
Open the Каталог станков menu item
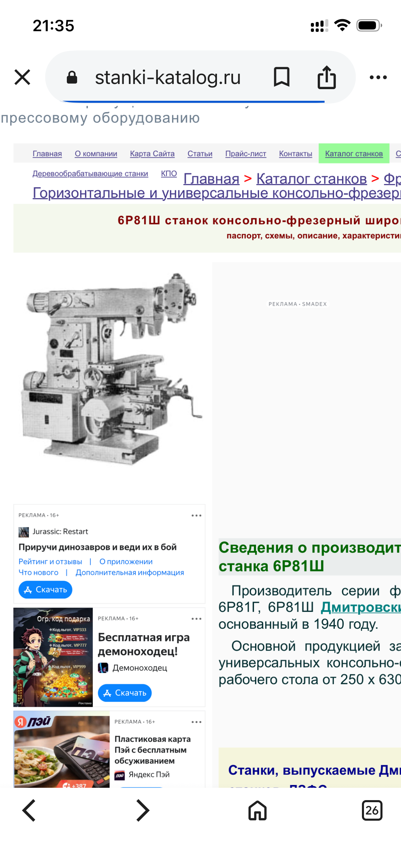point(354,154)
